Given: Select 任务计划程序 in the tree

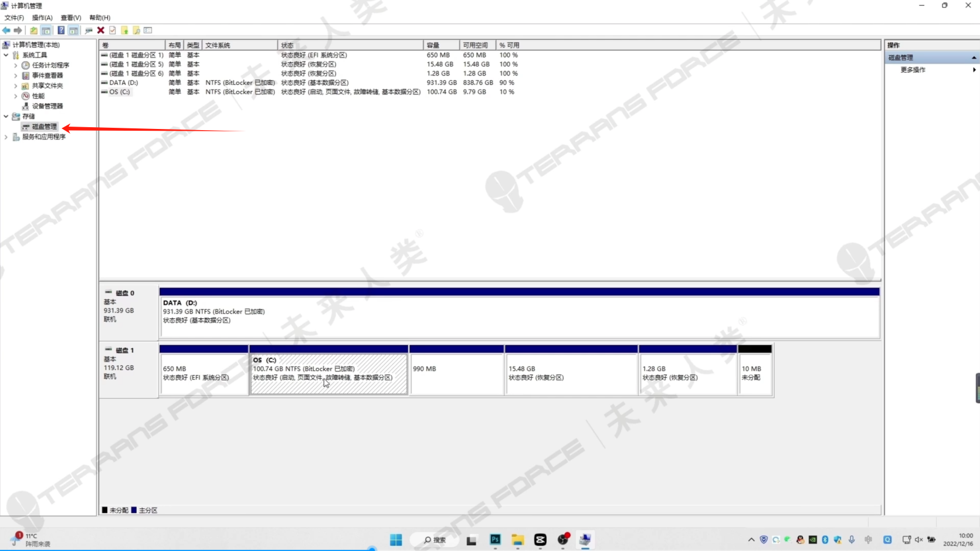Looking at the screenshot, I should coord(50,65).
